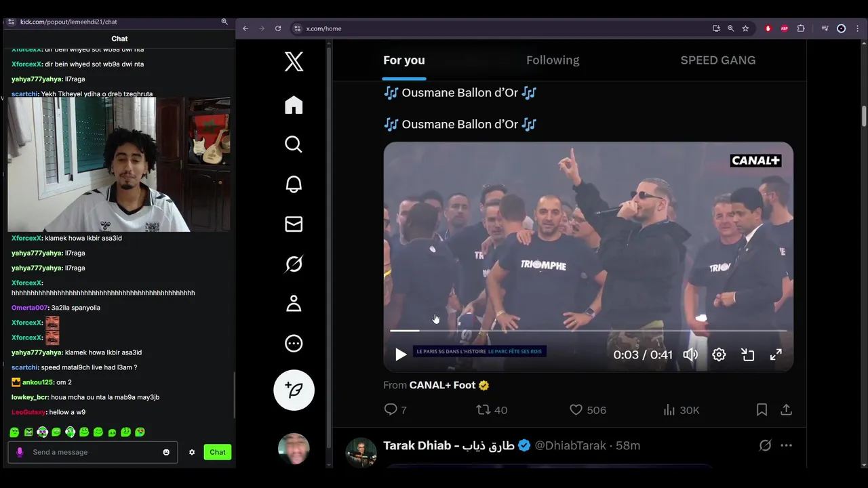
Task: Open Notifications bell in X sidebar
Action: (x=294, y=184)
